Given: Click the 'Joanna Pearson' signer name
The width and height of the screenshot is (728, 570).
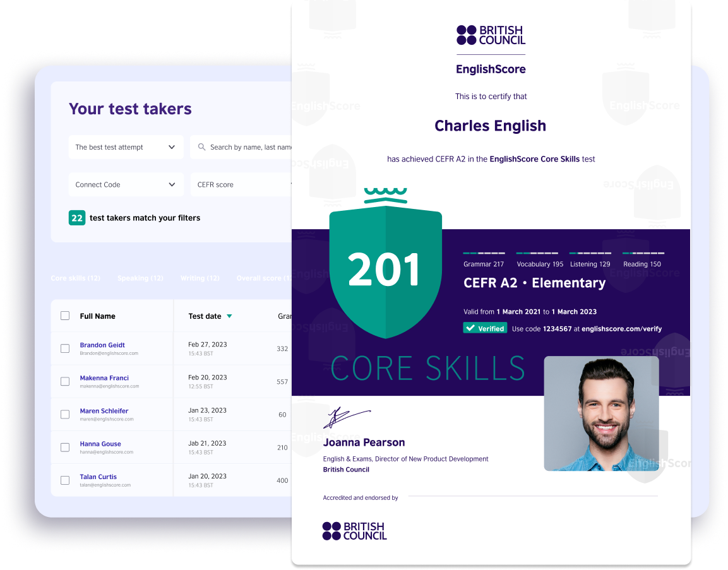Looking at the screenshot, I should click(x=364, y=442).
